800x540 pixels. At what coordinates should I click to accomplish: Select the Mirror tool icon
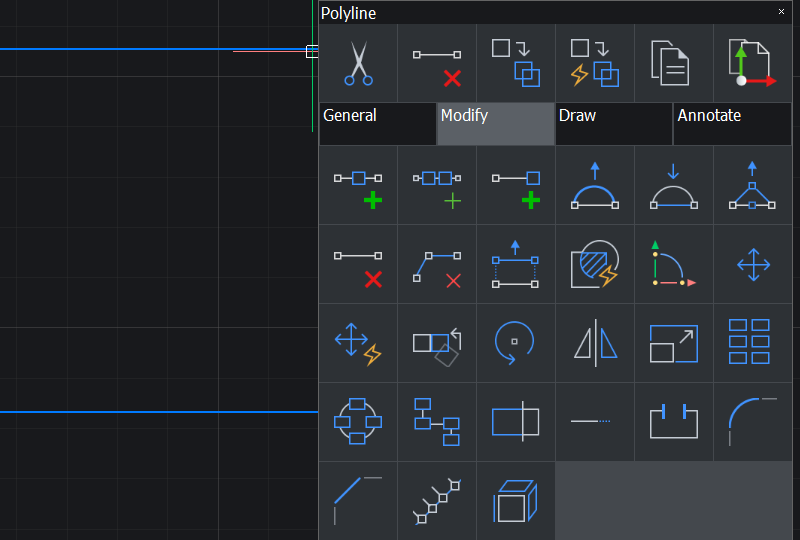click(x=595, y=343)
